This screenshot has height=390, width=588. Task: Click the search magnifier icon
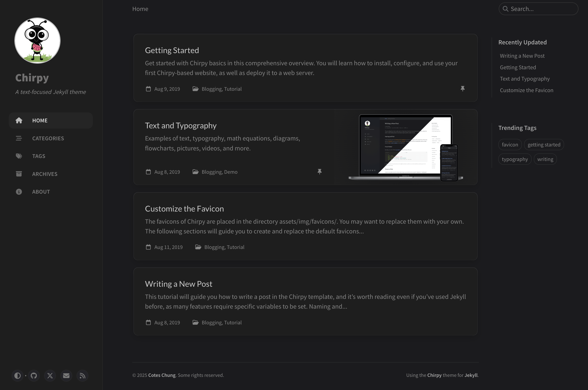[x=506, y=9]
